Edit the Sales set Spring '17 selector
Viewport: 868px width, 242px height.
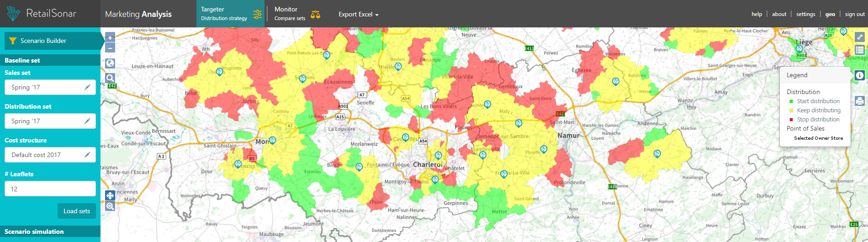(x=50, y=87)
